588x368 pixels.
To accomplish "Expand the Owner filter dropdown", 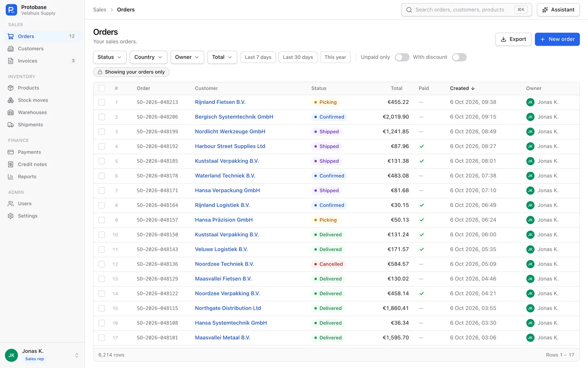I will pos(187,57).
